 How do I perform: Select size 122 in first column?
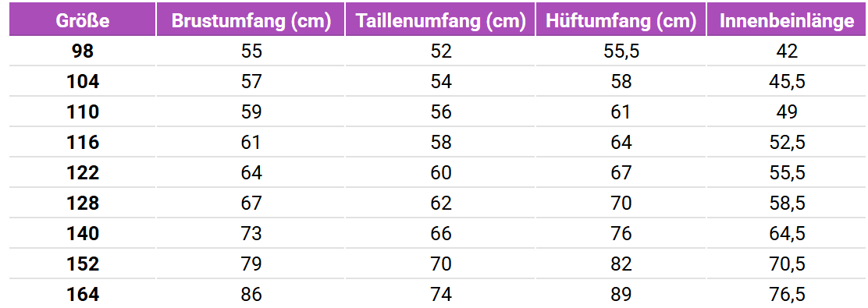(x=83, y=173)
